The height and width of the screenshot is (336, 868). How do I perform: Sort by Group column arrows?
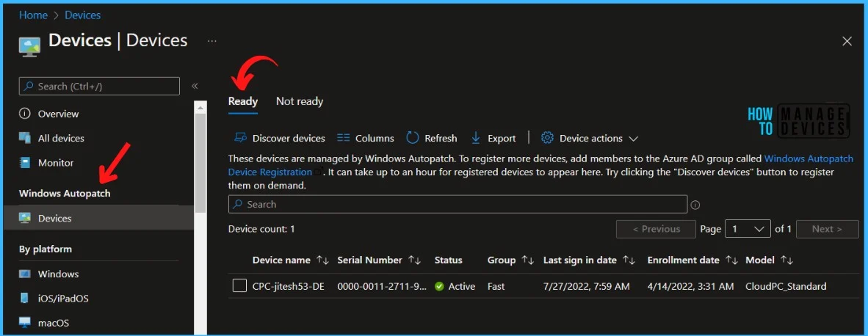(527, 260)
